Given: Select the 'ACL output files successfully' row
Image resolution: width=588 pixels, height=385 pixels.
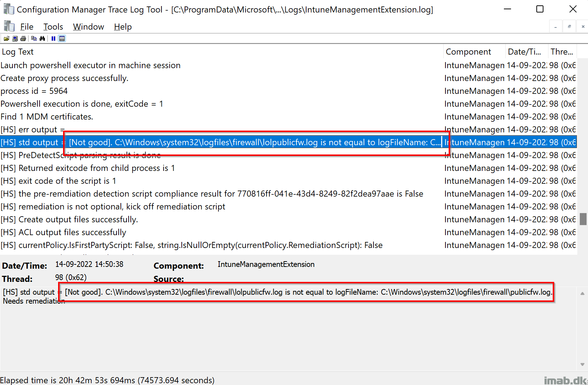Looking at the screenshot, I should (288, 232).
